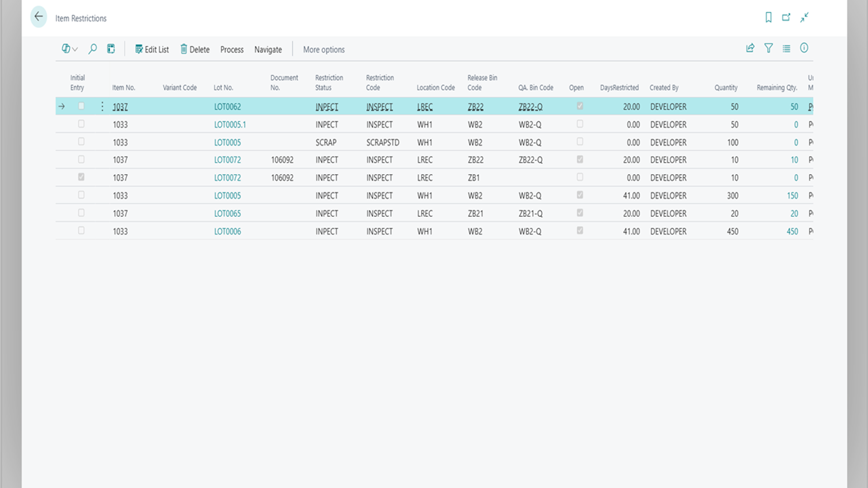
Task: Bookmark this Item Restrictions page
Action: point(768,18)
